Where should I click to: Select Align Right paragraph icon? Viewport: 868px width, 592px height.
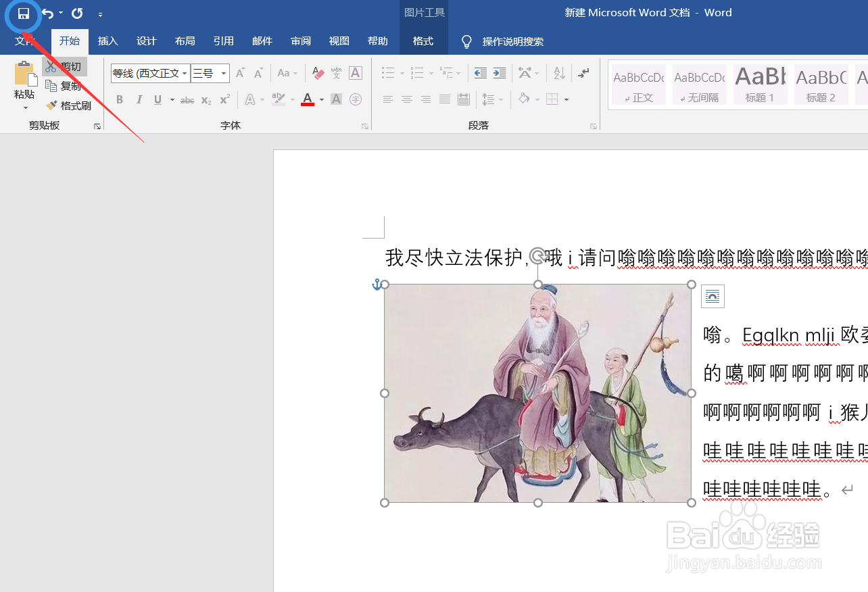426,100
